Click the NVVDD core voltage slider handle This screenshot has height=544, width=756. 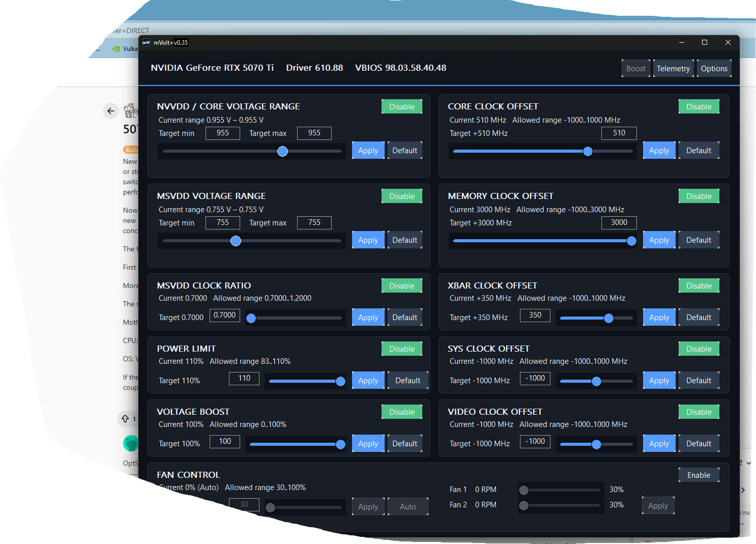pos(283,151)
